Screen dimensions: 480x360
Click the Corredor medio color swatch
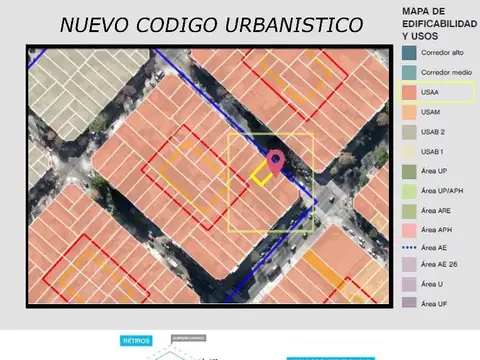[409, 72]
